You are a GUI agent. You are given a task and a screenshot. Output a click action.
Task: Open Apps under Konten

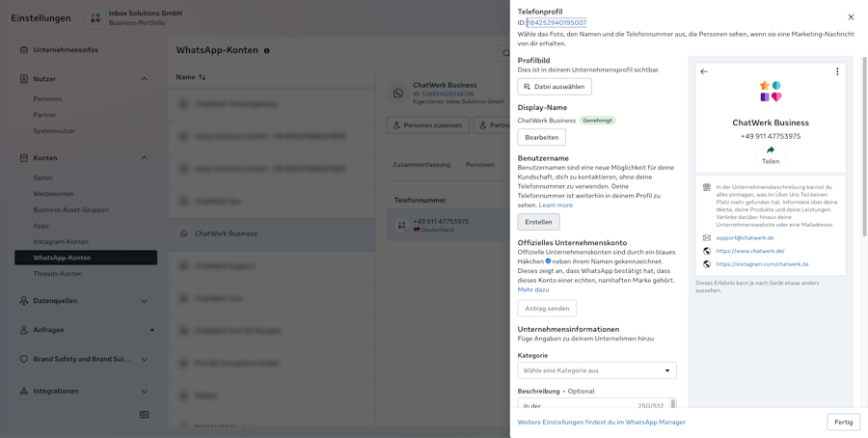41,226
